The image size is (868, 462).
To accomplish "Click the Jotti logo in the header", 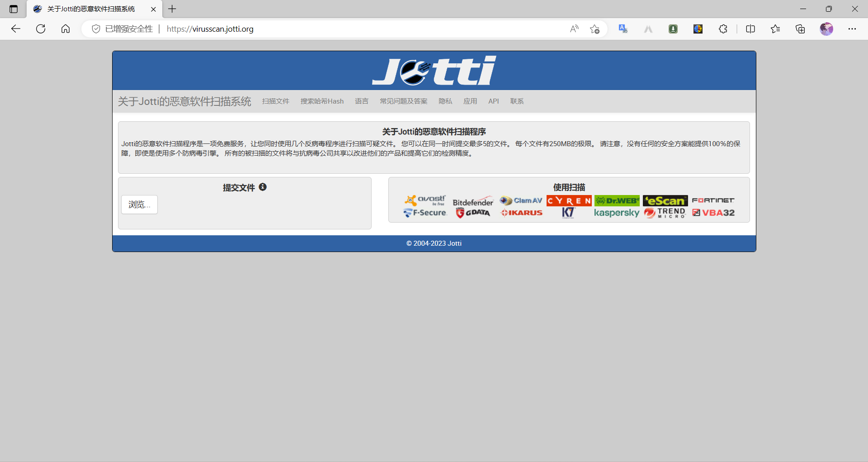I will 434,71.
